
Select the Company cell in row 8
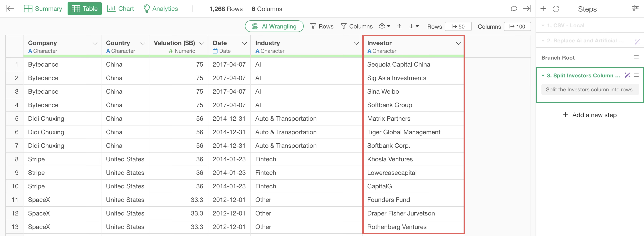point(62,159)
